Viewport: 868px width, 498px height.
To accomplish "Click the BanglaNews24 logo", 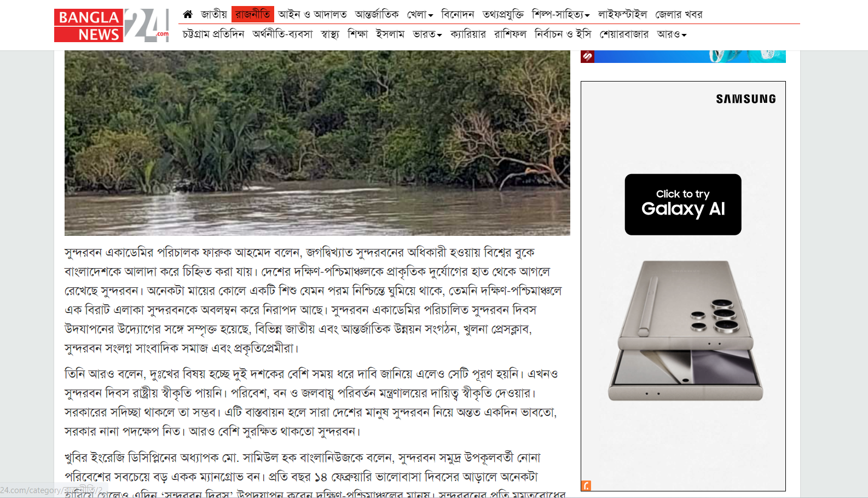I will pyautogui.click(x=111, y=26).
